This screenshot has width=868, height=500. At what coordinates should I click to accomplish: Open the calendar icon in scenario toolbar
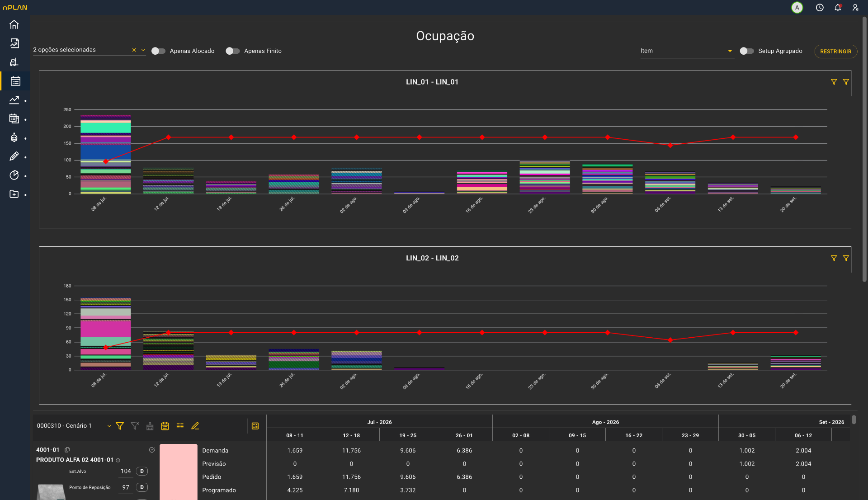165,426
